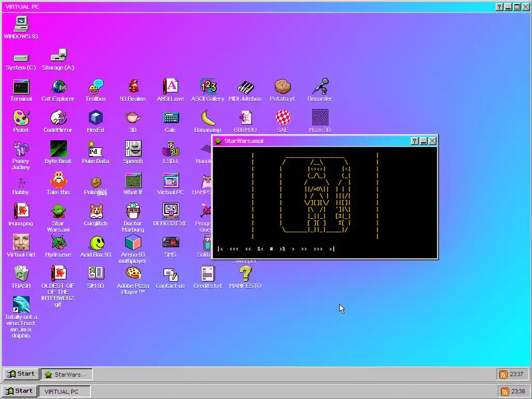Open the Star Wars.avi Yoda icon

(x=58, y=211)
